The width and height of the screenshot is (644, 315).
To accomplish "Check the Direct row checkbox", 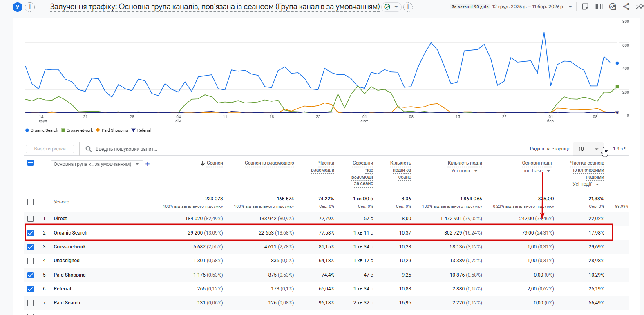I will [31, 219].
